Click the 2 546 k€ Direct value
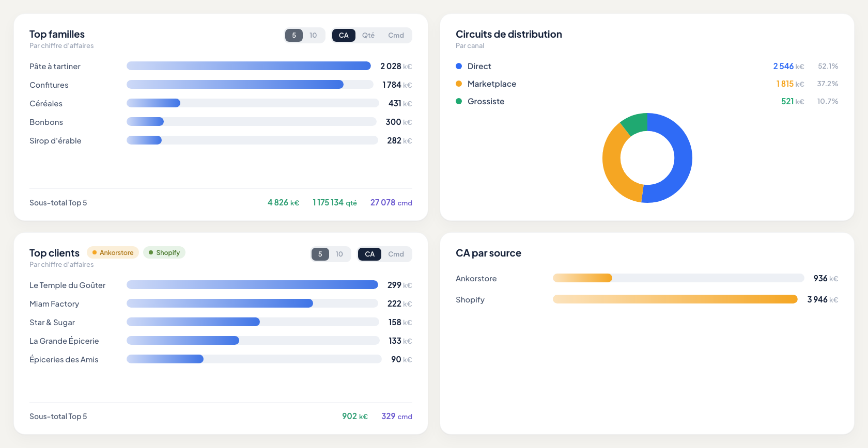The width and height of the screenshot is (868, 448). 788,66
